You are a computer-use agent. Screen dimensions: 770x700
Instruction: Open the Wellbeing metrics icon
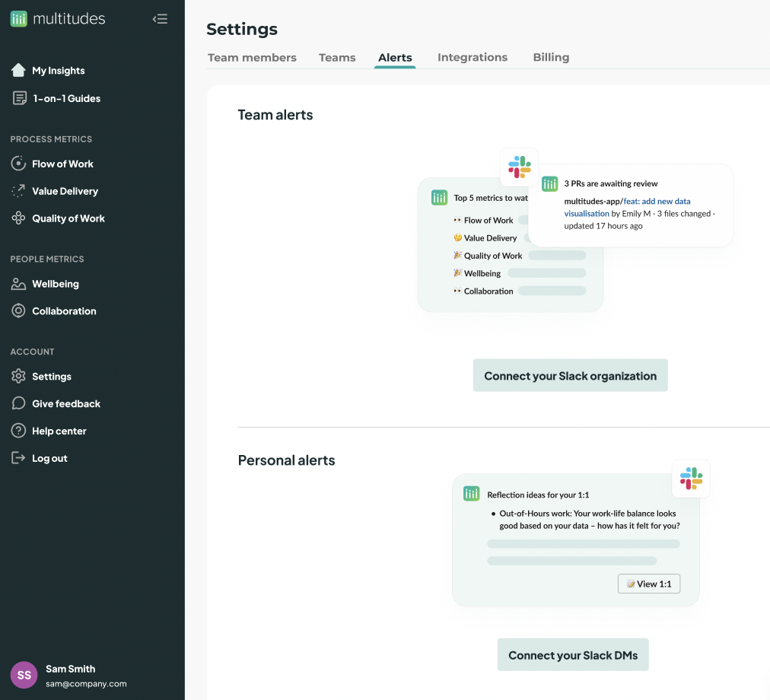click(19, 284)
